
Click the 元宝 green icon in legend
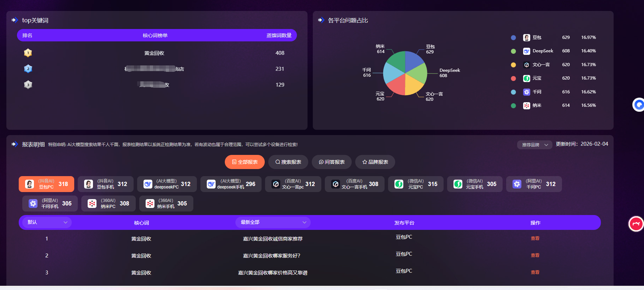[x=527, y=78]
